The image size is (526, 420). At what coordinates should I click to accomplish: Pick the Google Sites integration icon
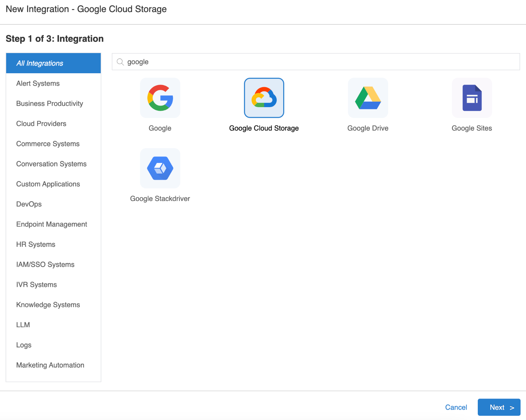472,98
